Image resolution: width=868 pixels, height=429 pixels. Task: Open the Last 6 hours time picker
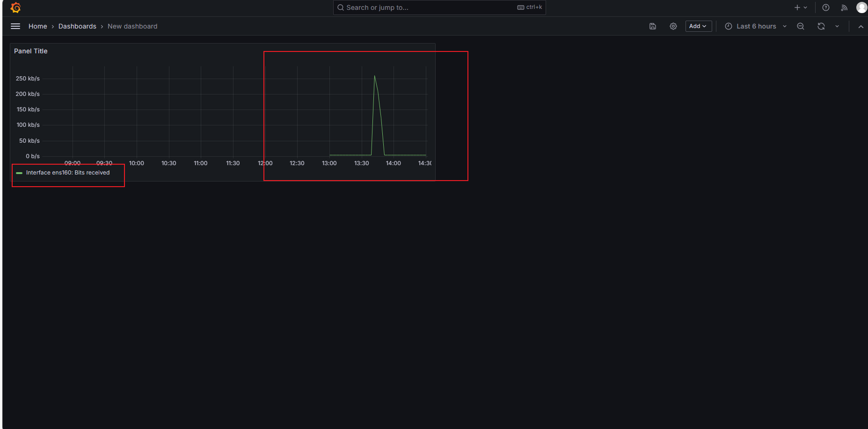click(x=756, y=26)
